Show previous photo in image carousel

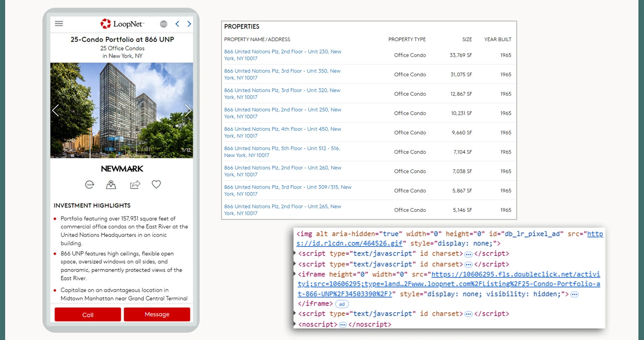pos(55,111)
